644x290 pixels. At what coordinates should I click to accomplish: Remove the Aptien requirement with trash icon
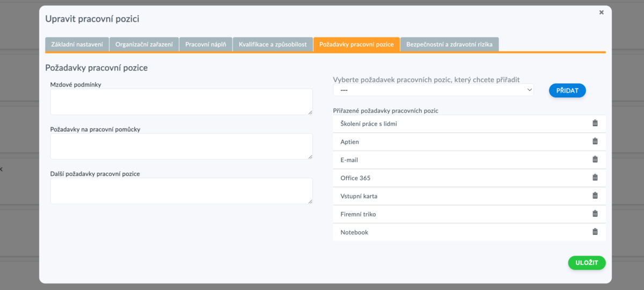coord(595,141)
